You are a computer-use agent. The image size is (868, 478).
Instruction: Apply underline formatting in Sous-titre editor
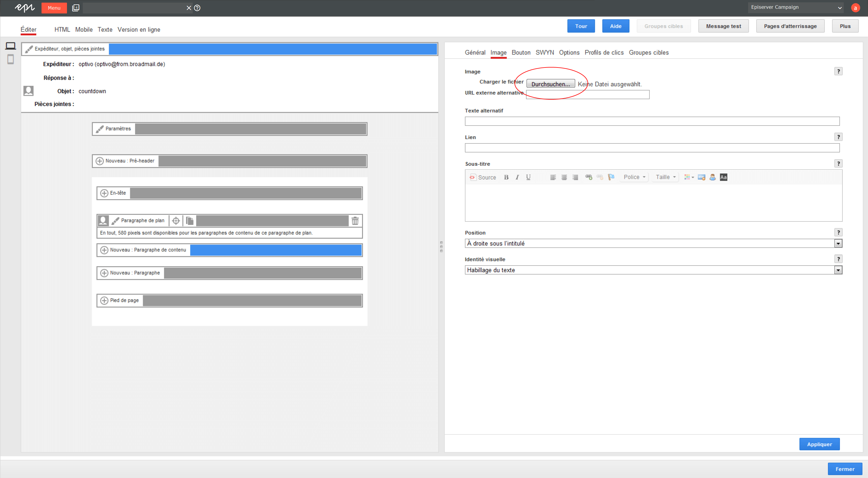click(x=528, y=177)
